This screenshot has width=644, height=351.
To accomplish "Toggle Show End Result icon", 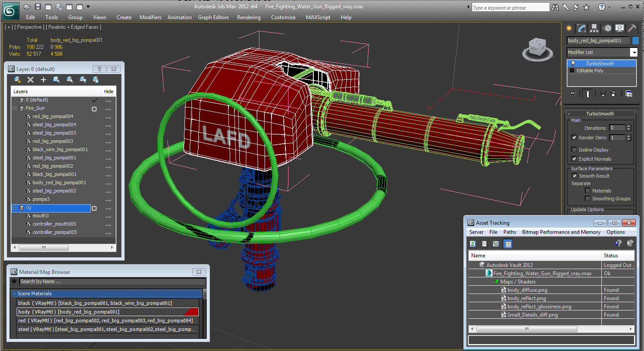I will click(x=588, y=94).
